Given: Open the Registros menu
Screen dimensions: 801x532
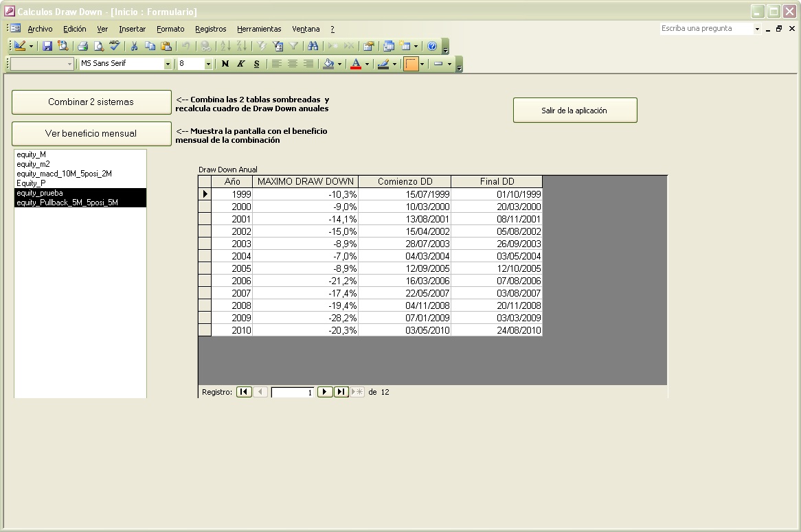Looking at the screenshot, I should pos(210,29).
